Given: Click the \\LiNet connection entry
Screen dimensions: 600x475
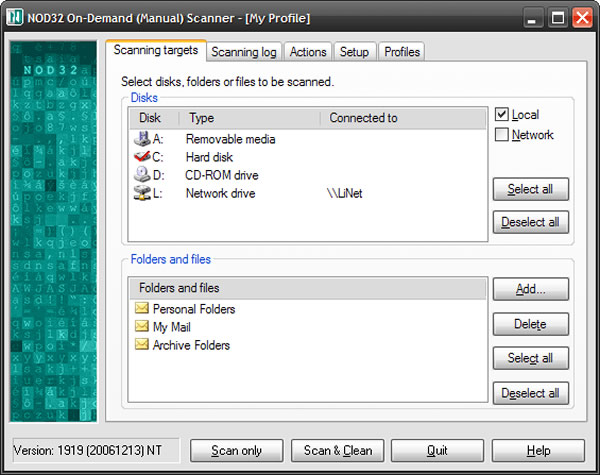Looking at the screenshot, I should pyautogui.click(x=344, y=193).
